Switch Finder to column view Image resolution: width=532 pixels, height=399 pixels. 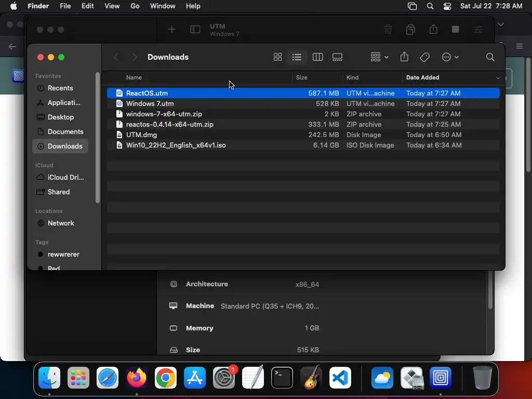(x=317, y=57)
